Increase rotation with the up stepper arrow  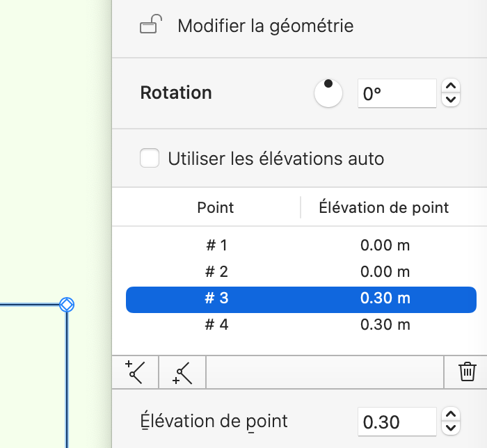tap(452, 86)
